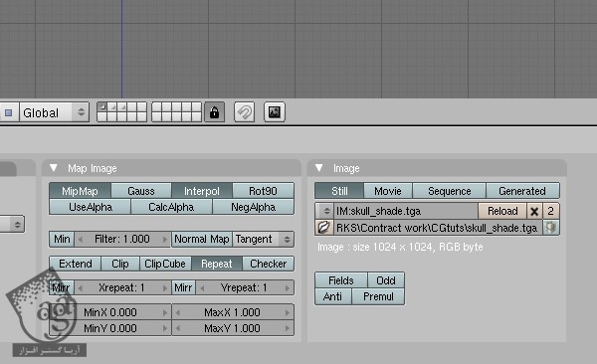This screenshot has width=597, height=364.
Task: Collapse the Map Image panel
Action: [54, 168]
